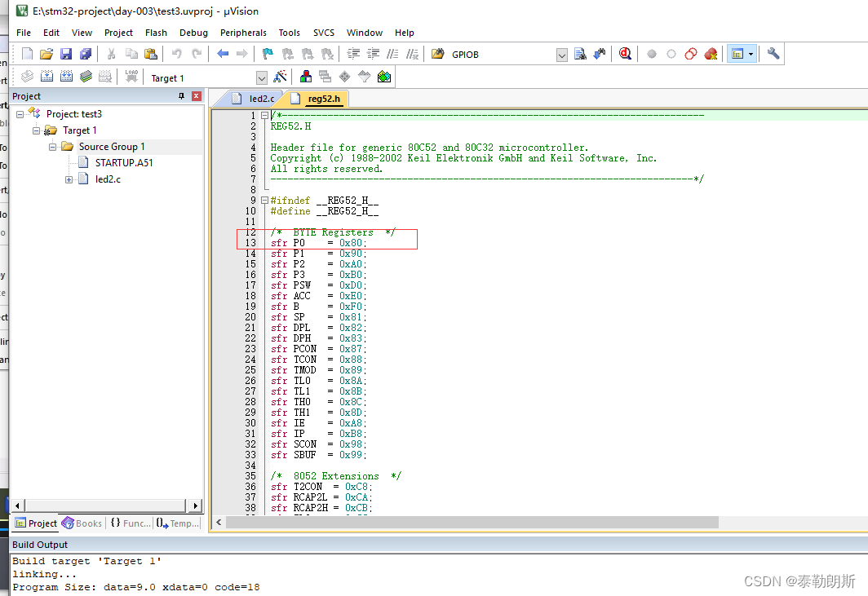Fold #ifndef block at line 9

(x=264, y=201)
